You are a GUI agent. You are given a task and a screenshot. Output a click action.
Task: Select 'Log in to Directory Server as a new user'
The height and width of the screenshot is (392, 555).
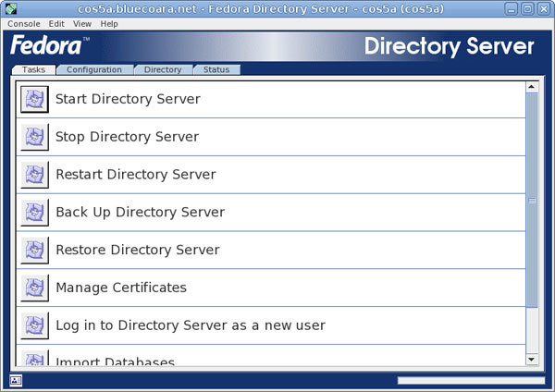pos(191,325)
